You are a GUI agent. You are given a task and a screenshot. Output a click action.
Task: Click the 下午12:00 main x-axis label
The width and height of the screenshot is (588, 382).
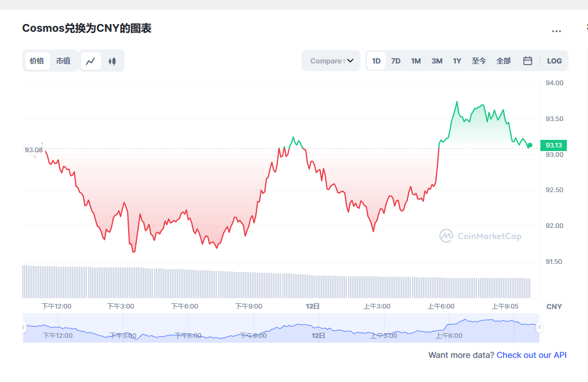56,306
